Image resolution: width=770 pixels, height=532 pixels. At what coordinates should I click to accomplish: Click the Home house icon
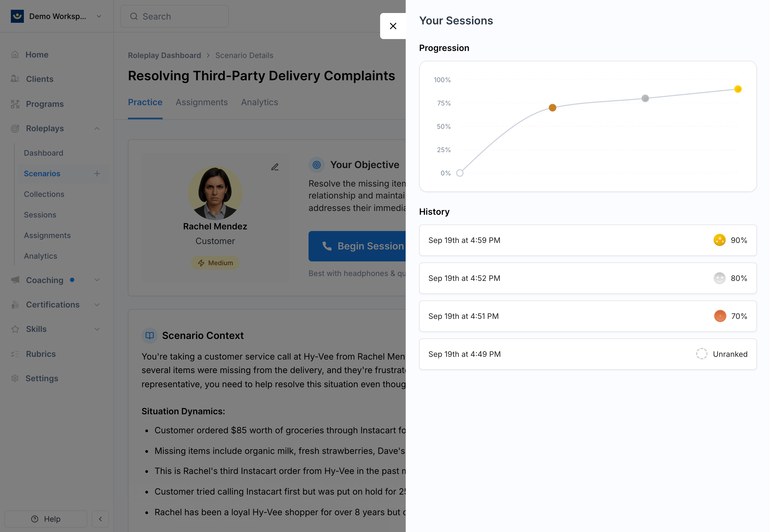point(15,54)
